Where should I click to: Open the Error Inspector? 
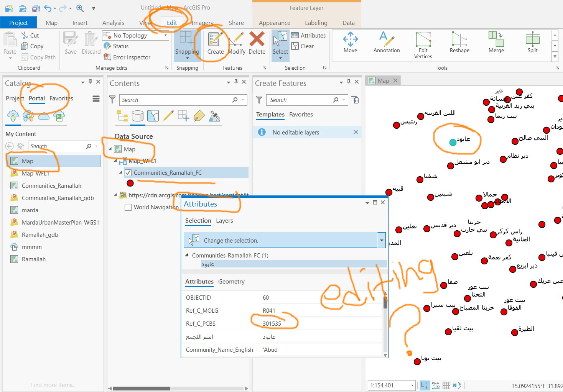(x=127, y=57)
